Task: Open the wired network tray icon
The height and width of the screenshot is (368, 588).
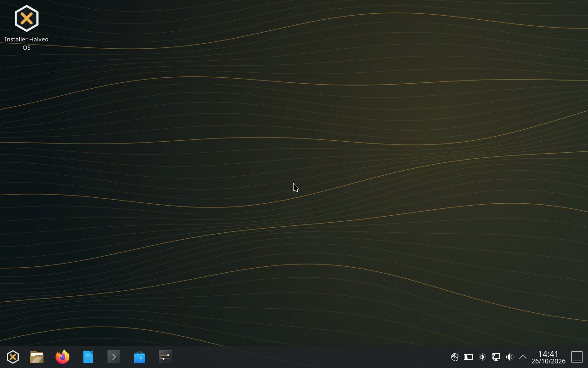Action: 496,357
